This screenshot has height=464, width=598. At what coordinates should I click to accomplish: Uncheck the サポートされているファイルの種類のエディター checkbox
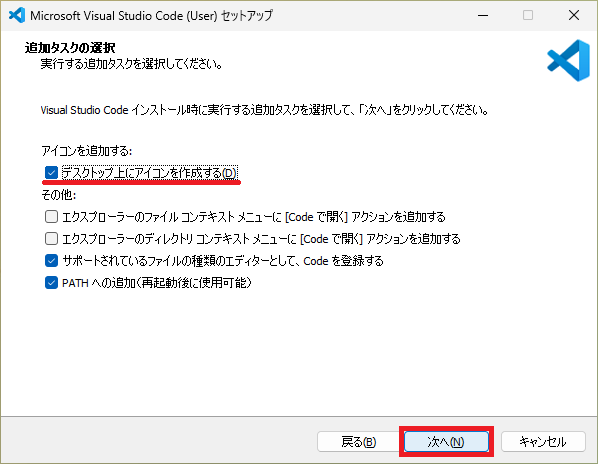51,261
